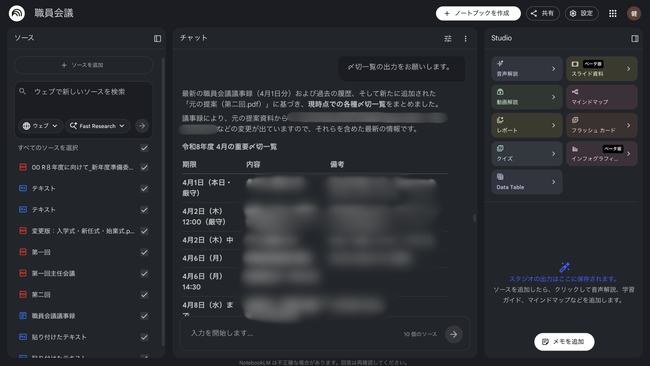Expand クイズ options chevron
Screen dimensions: 650x366
(x=553, y=154)
